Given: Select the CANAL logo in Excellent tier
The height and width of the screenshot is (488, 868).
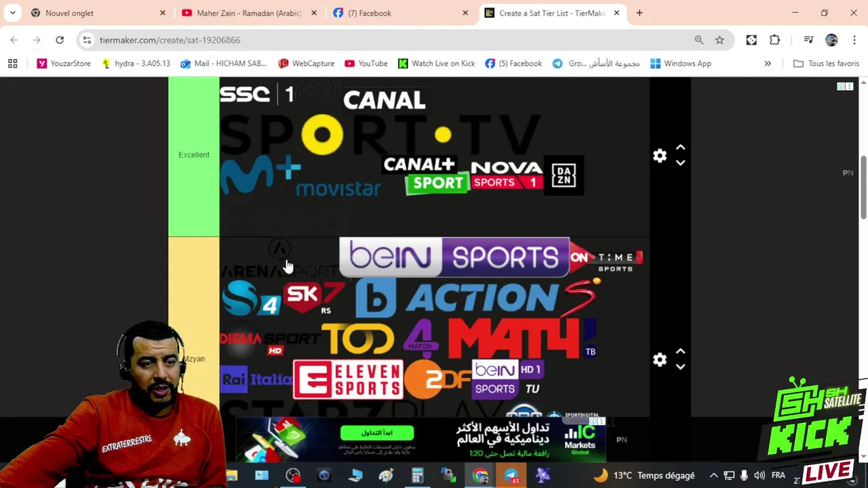Looking at the screenshot, I should pos(384,100).
